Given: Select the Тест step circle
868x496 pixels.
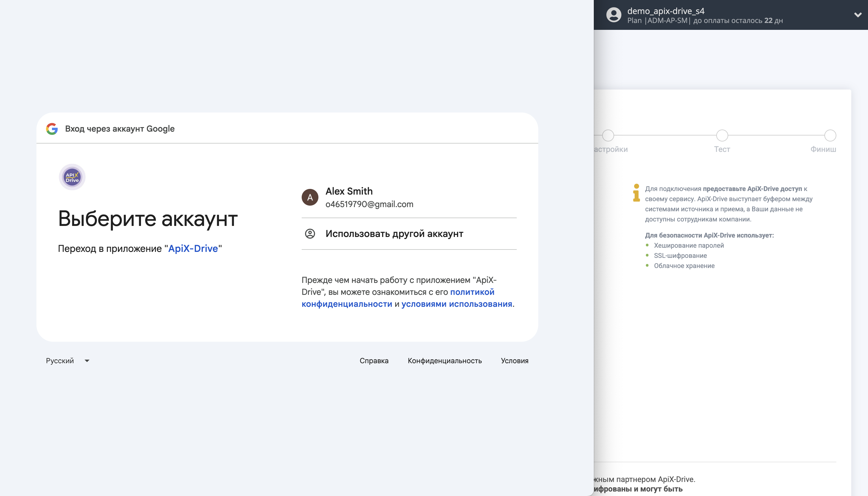Looking at the screenshot, I should 722,135.
